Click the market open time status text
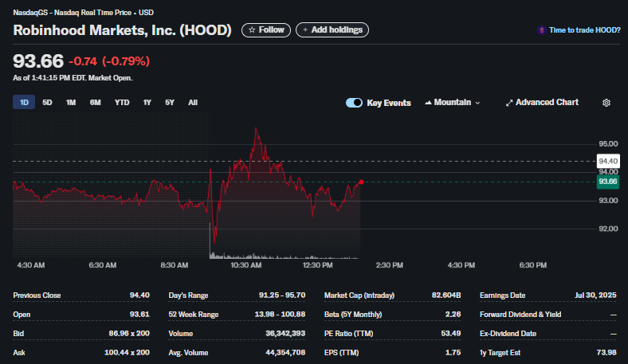The height and width of the screenshot is (364, 628). coord(73,78)
